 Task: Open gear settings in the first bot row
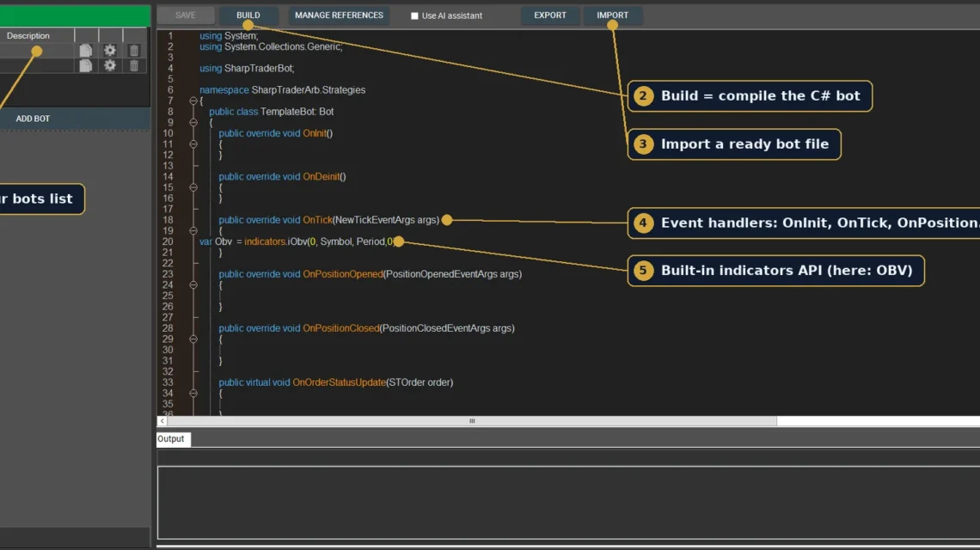(110, 51)
